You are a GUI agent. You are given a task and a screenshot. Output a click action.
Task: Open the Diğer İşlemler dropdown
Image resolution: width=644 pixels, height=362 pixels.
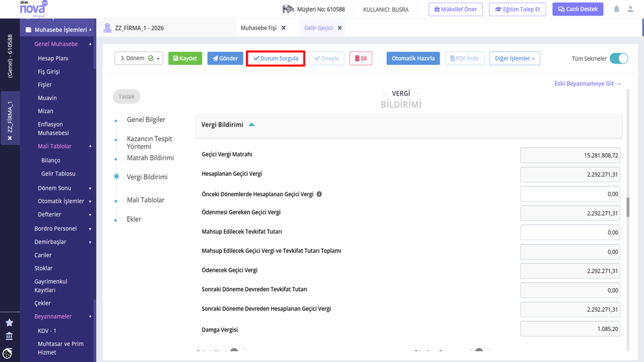pyautogui.click(x=514, y=58)
